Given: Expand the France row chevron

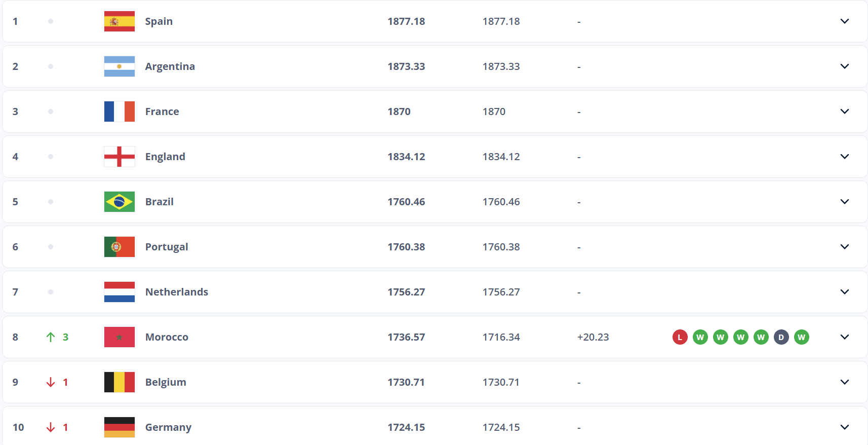Looking at the screenshot, I should pos(844,112).
